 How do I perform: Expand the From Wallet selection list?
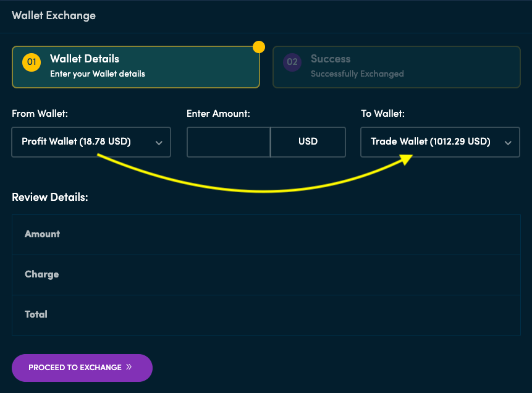tap(91, 142)
